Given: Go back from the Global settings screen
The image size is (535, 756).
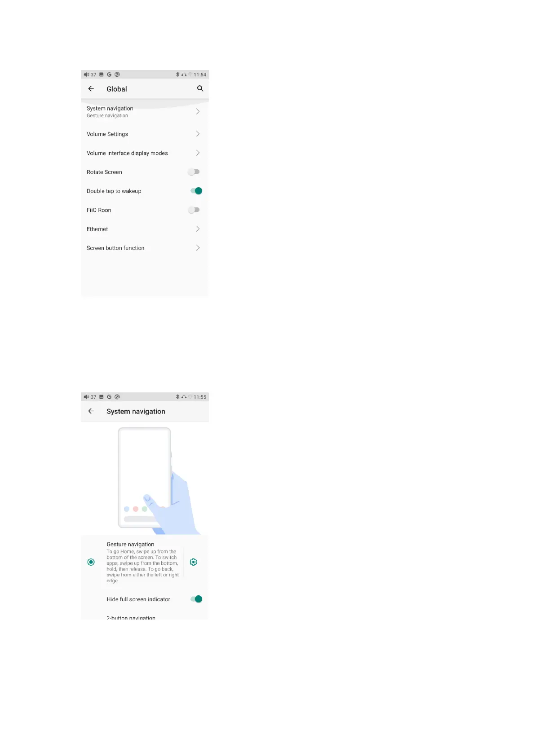Looking at the screenshot, I should [x=91, y=88].
